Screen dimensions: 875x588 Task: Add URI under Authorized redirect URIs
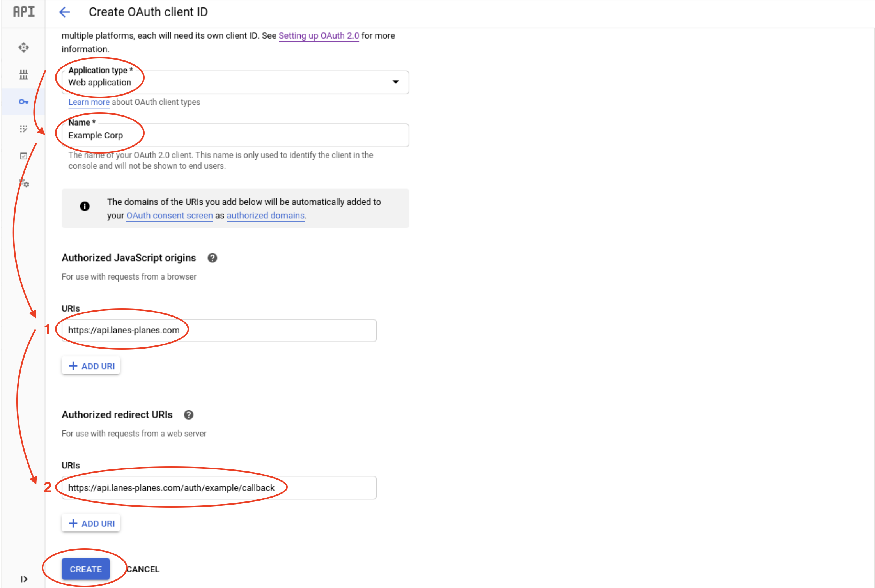[x=91, y=524]
